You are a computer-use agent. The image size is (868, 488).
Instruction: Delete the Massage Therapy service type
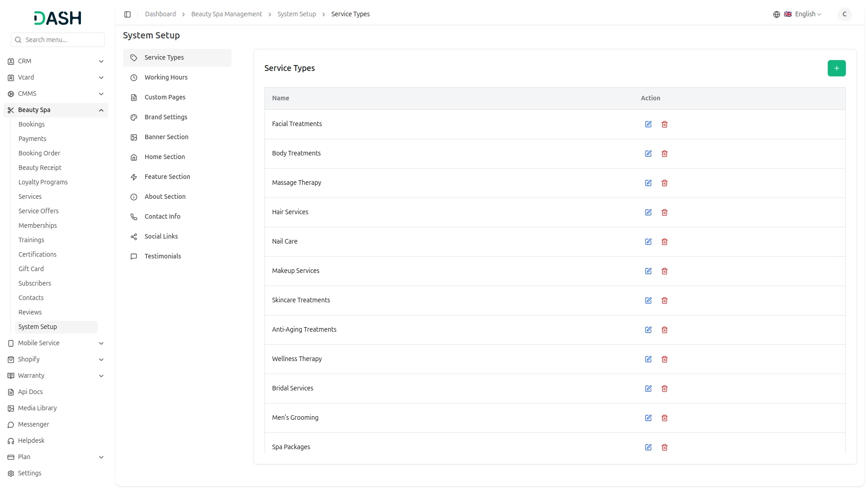664,183
